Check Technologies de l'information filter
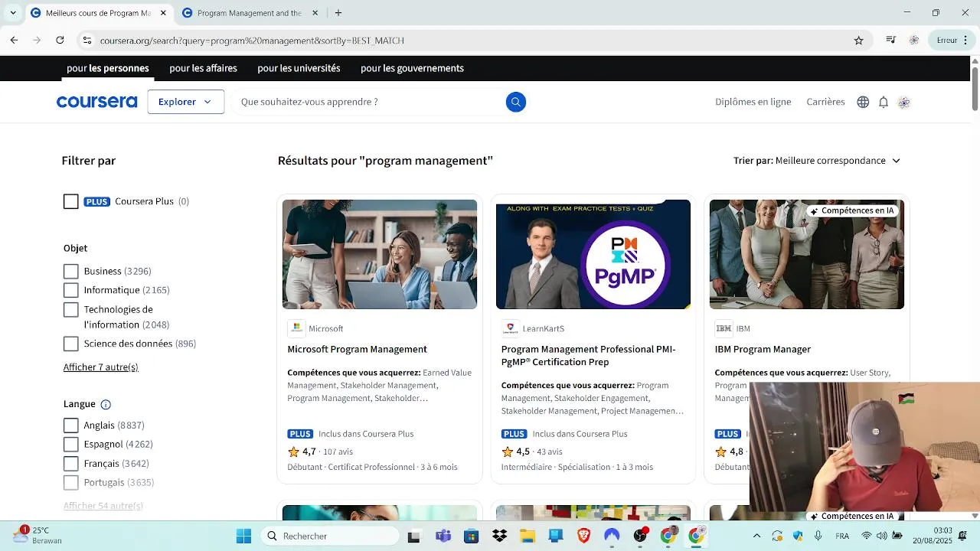The height and width of the screenshot is (551, 980). coord(70,310)
